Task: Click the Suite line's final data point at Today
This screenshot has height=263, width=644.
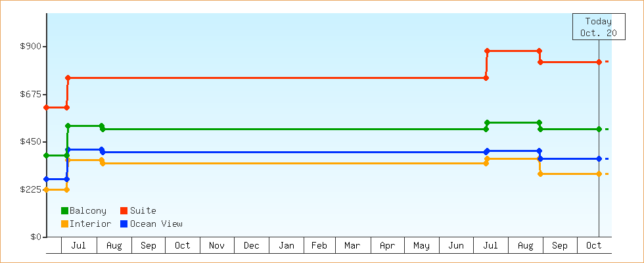Action: 599,62
